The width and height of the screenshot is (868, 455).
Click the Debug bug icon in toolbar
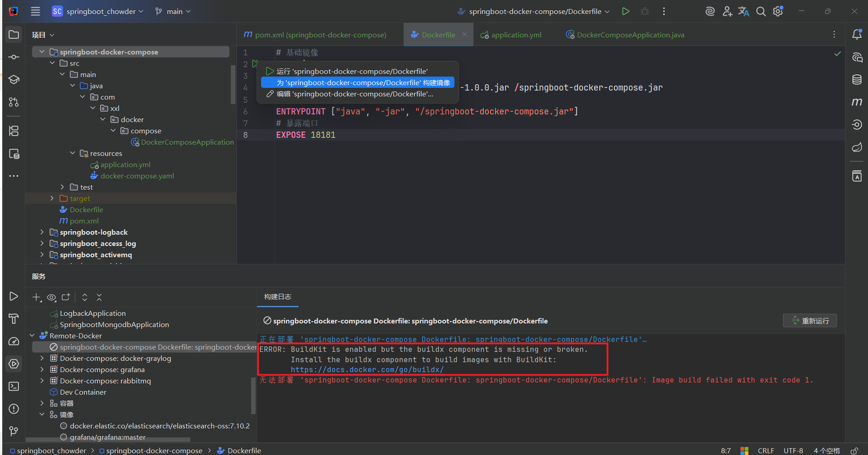[645, 11]
